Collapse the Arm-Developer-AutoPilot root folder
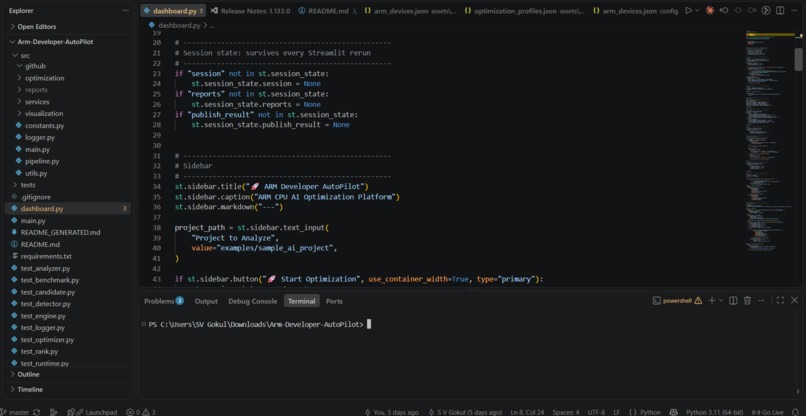Screen dimensions: 806x416 pos(56,42)
